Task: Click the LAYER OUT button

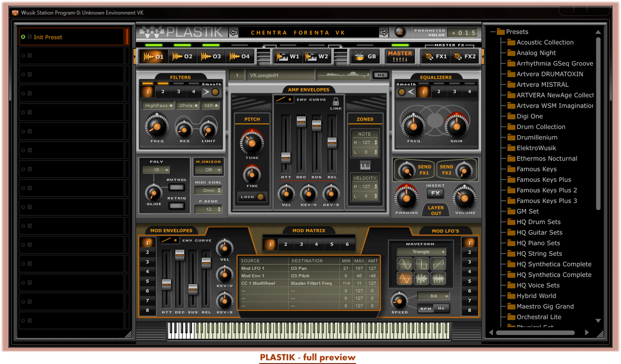Action: [x=436, y=210]
